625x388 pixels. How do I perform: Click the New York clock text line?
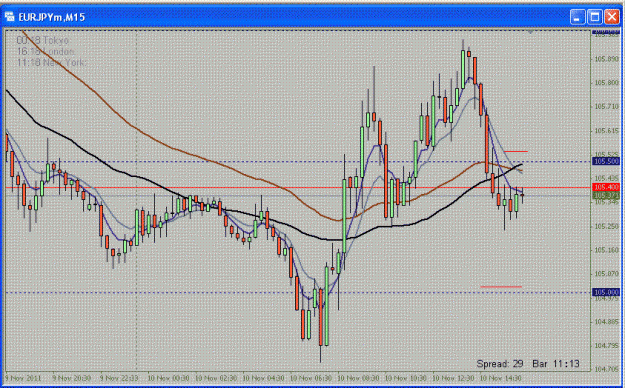point(51,63)
